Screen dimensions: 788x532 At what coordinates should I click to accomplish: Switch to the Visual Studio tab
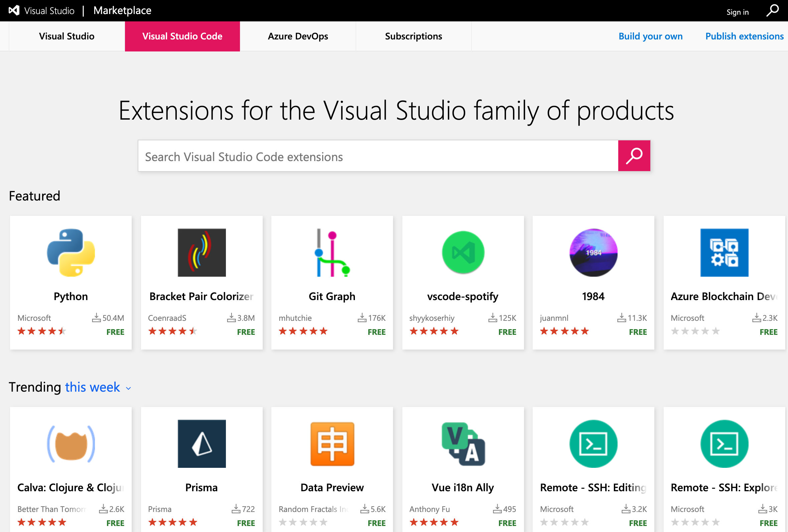coord(67,36)
